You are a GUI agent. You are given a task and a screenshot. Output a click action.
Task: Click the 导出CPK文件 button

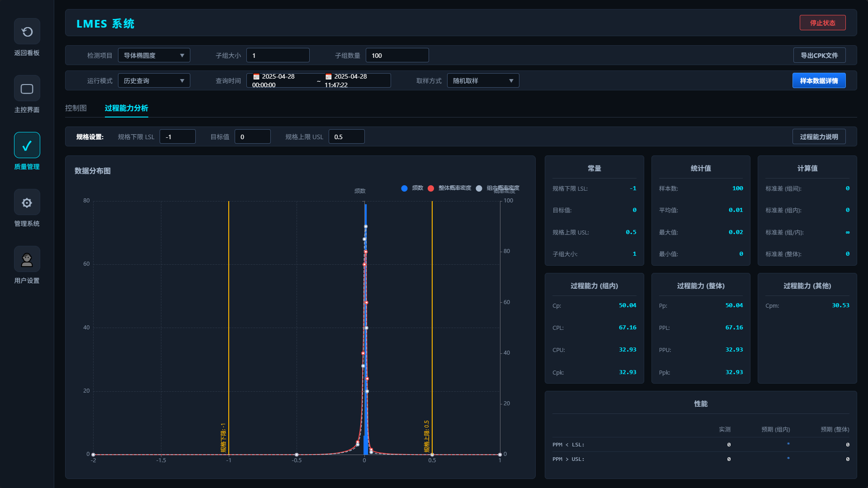coord(820,56)
